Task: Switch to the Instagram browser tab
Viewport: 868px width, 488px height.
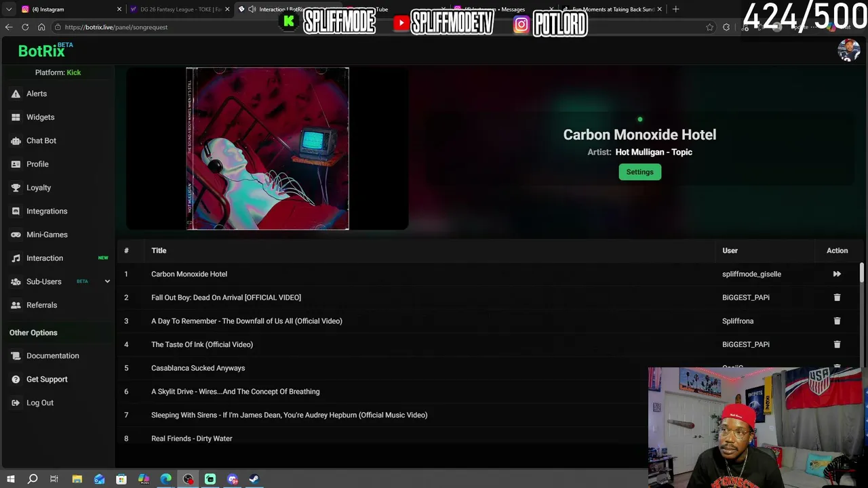Action: pyautogui.click(x=70, y=9)
